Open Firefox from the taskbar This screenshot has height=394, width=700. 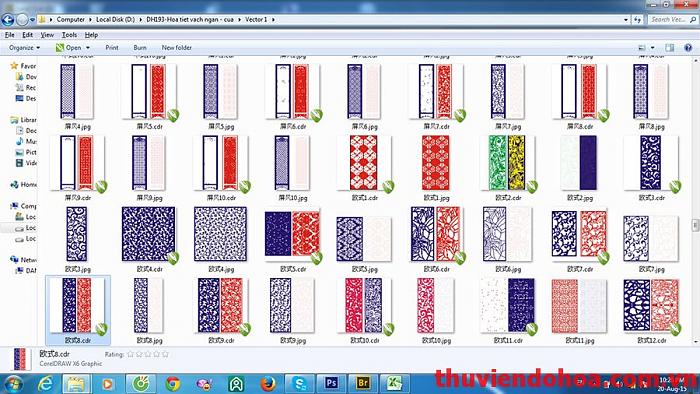pyautogui.click(x=268, y=384)
